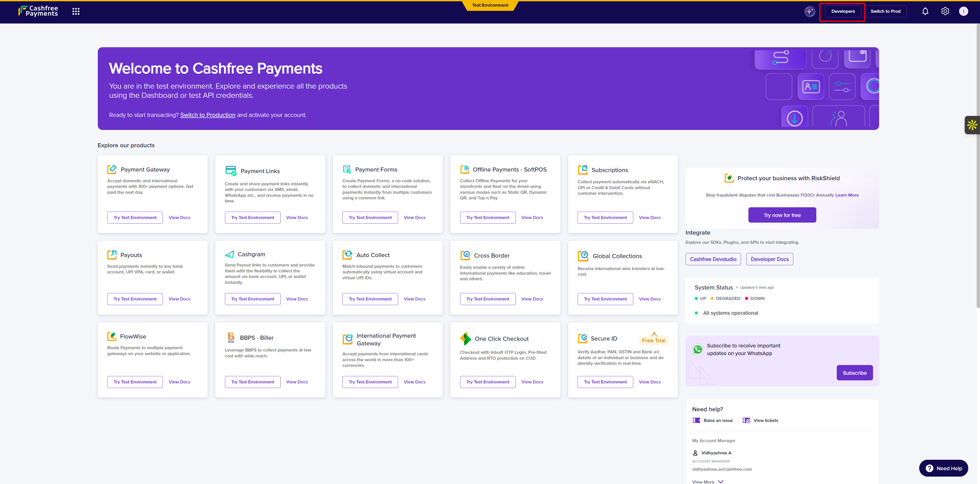Click the Offline Payments SoftPOS icon
The height and width of the screenshot is (484, 980).
(464, 169)
